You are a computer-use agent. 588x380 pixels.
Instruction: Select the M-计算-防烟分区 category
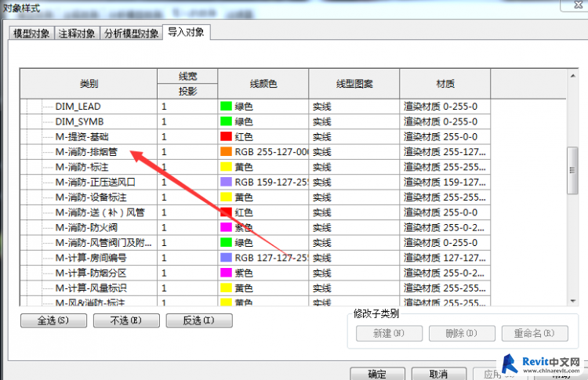click(x=91, y=273)
